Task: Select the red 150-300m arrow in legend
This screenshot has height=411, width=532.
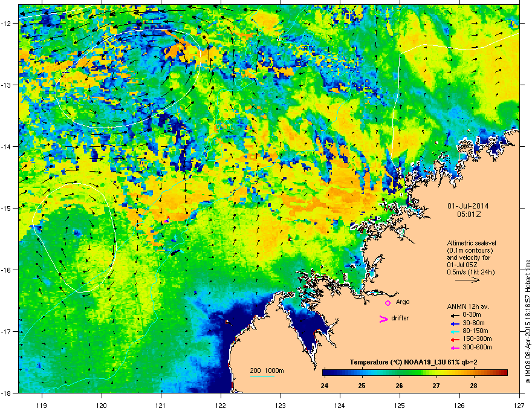Action: pos(455,340)
